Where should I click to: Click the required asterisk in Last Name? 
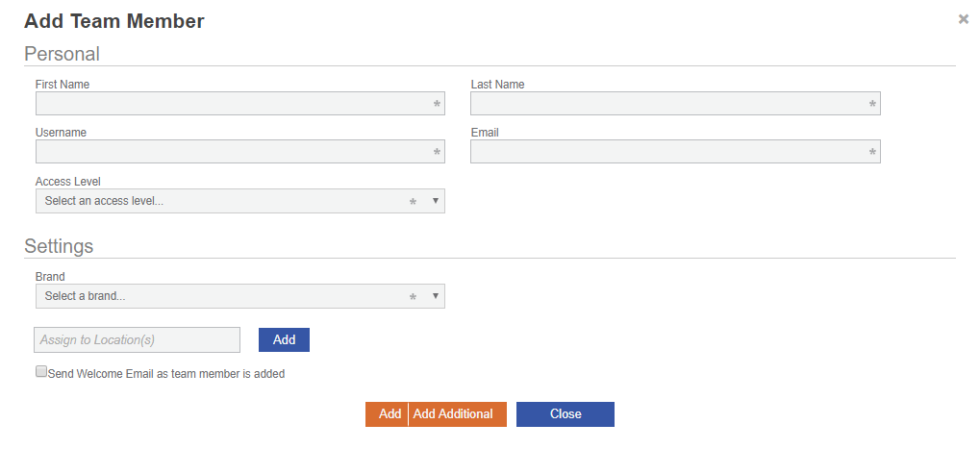pos(872,104)
